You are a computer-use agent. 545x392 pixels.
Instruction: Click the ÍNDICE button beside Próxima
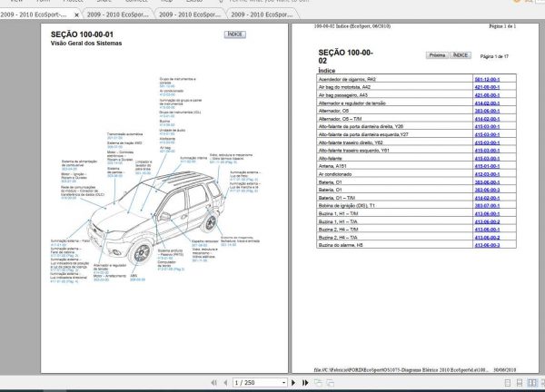coord(461,55)
